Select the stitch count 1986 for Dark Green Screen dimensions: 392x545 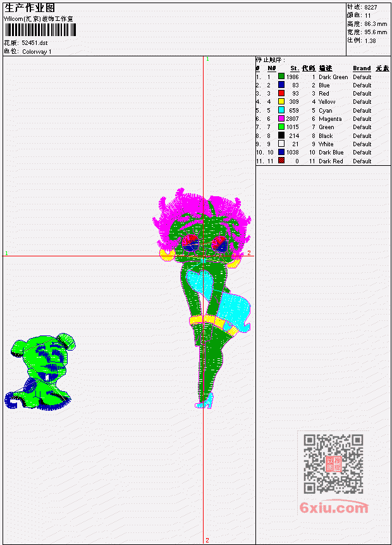292,77
